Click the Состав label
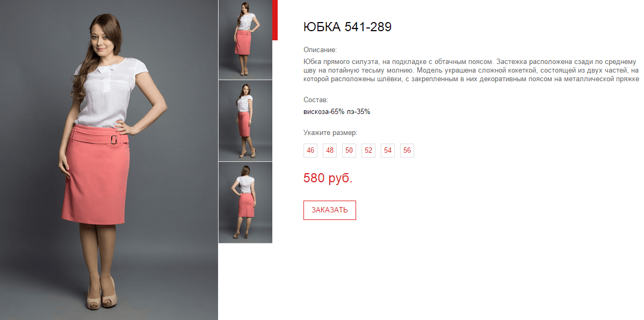The image size is (644, 320). (316, 100)
